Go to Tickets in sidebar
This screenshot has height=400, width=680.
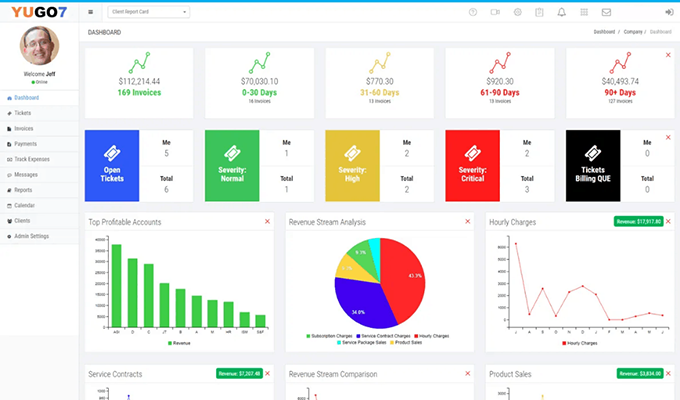pos(23,113)
